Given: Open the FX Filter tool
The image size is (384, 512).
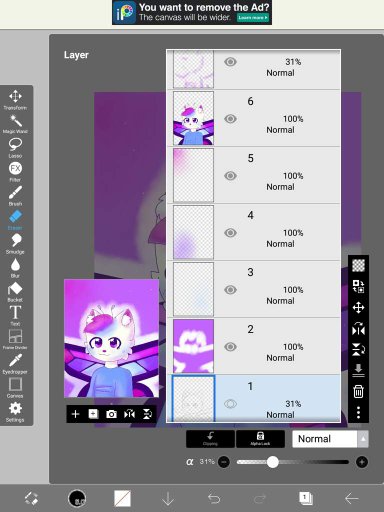Looking at the screenshot, I should (15, 172).
